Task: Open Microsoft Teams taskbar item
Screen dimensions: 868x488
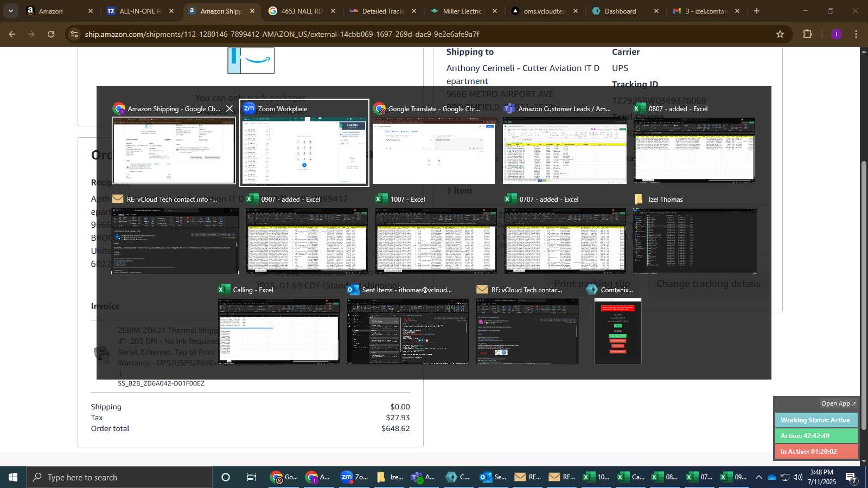Action: pyautogui.click(x=424, y=477)
